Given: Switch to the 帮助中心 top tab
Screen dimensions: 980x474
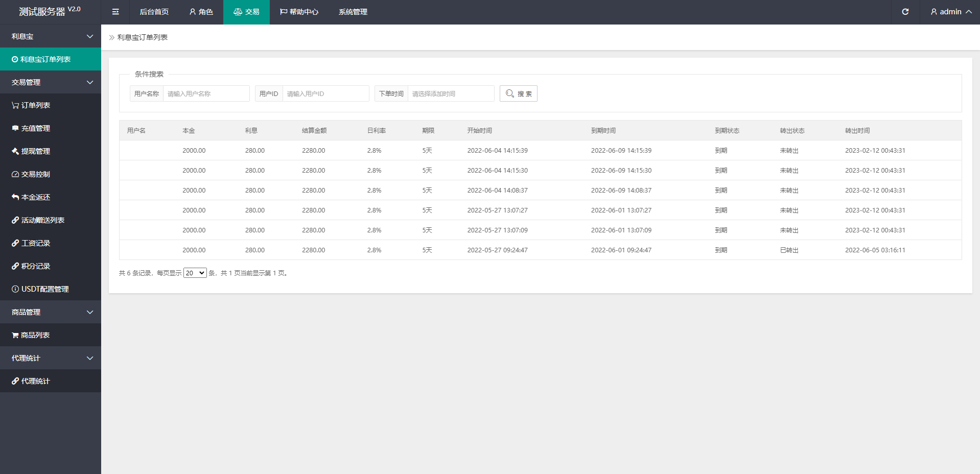Looking at the screenshot, I should 299,12.
